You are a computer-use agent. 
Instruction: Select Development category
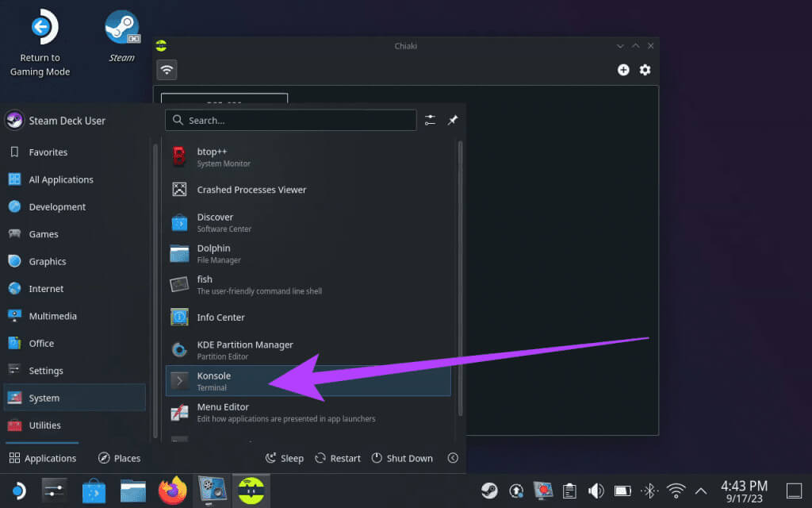pos(75,207)
